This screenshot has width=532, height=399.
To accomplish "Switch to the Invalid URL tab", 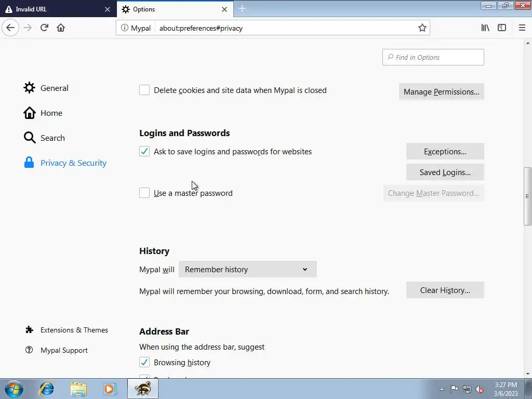I will [x=58, y=9].
